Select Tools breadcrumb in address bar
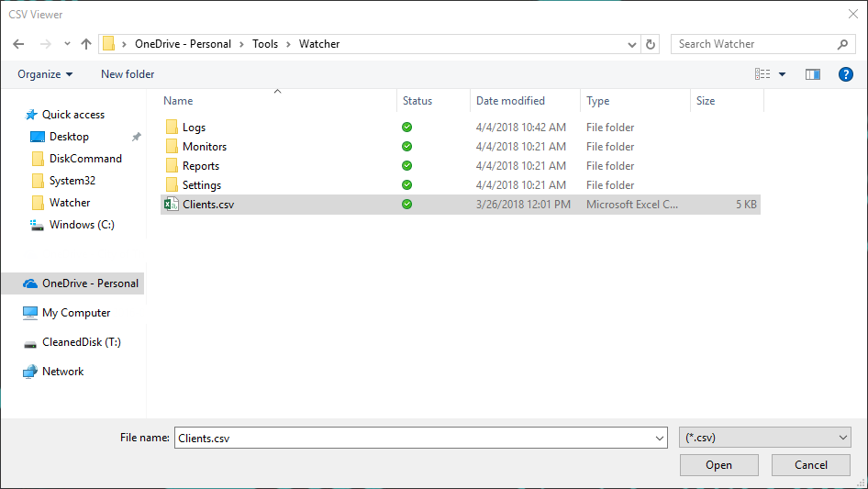The width and height of the screenshot is (868, 489). [x=265, y=44]
